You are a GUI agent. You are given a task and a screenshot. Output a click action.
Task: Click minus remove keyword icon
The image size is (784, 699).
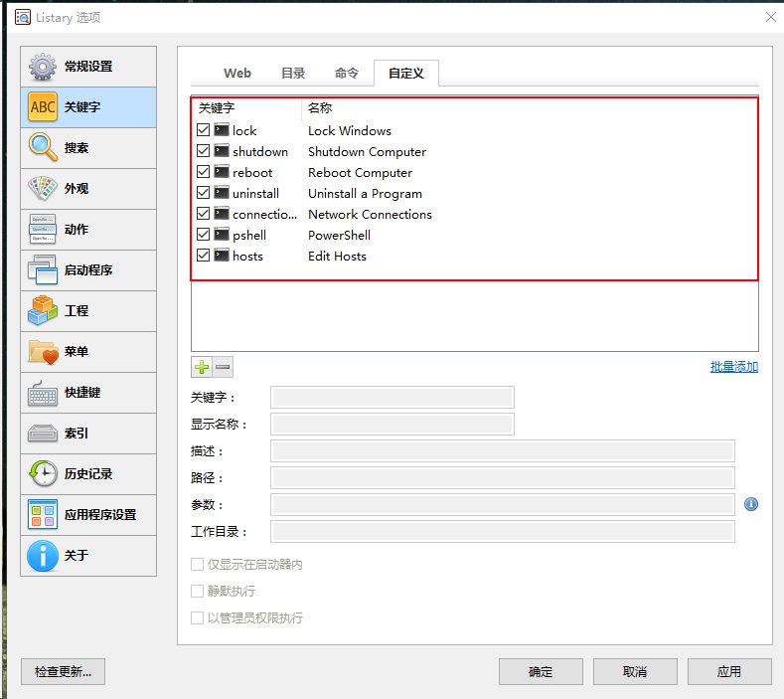(223, 367)
